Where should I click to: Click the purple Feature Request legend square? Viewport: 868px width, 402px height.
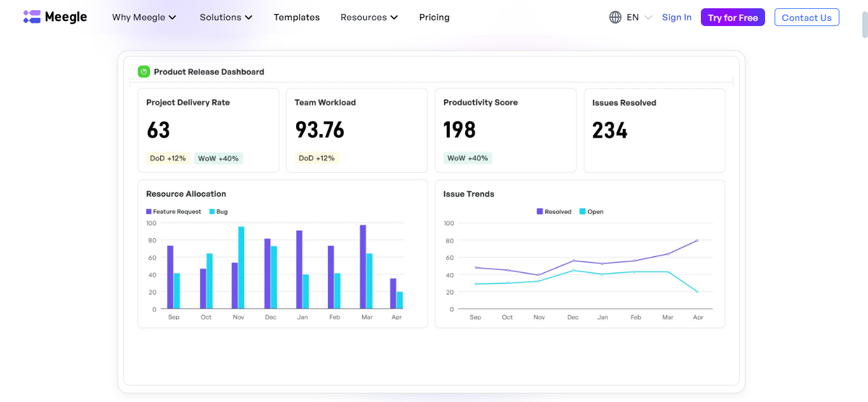pyautogui.click(x=149, y=211)
